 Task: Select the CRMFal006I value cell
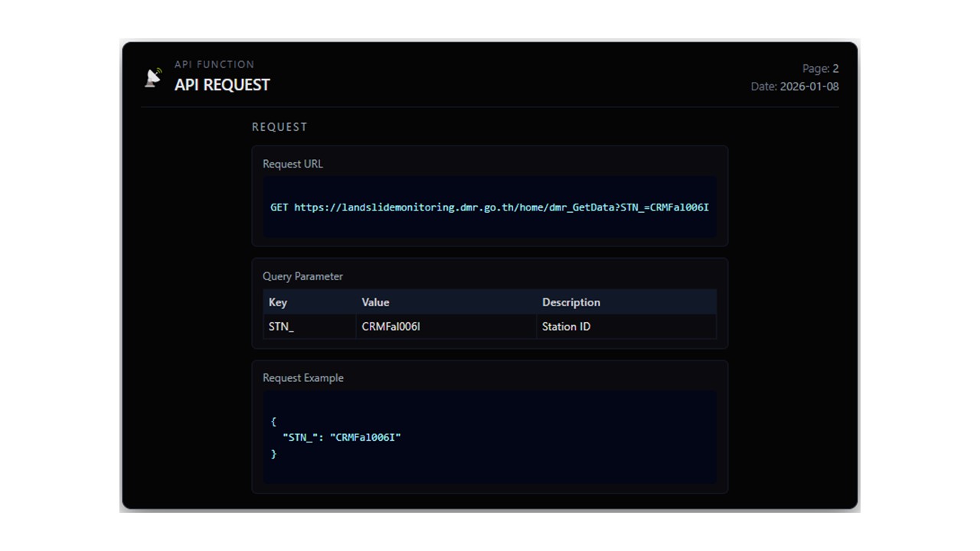pos(390,327)
